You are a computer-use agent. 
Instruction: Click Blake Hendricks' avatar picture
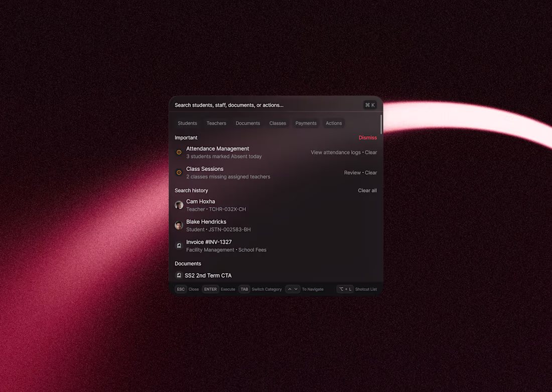(x=179, y=226)
